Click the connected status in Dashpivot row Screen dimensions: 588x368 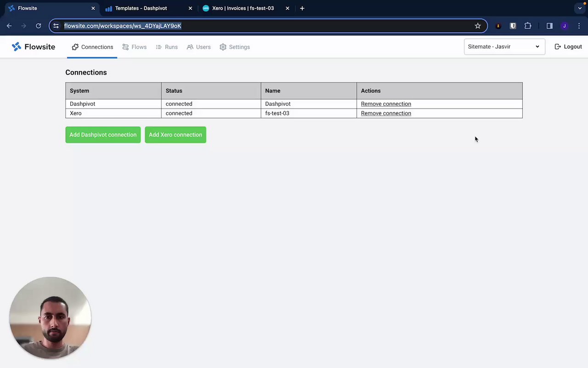tap(211, 104)
